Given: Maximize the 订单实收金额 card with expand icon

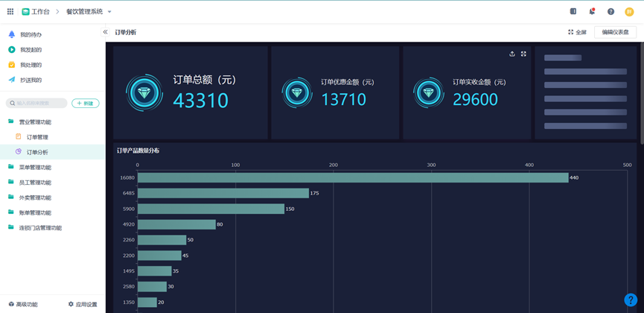Looking at the screenshot, I should [523, 54].
